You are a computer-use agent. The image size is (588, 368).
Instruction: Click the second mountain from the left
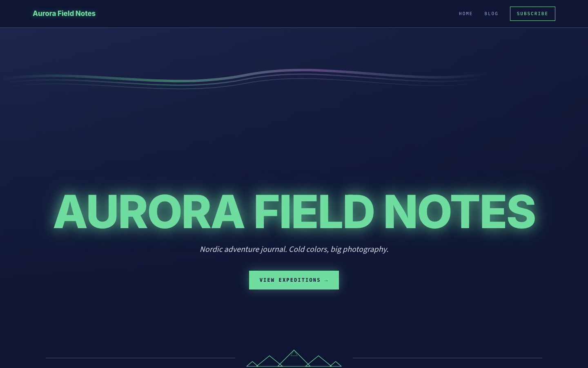point(269,361)
